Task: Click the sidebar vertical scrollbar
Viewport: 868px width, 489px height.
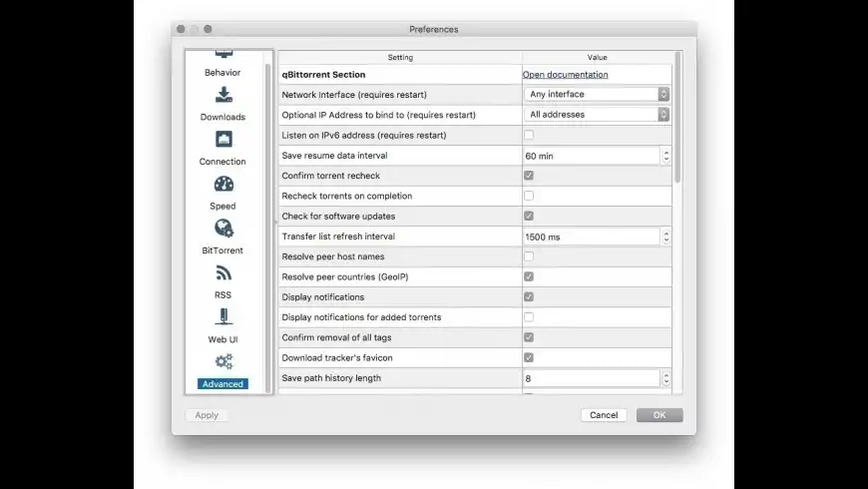Action: coord(268,228)
